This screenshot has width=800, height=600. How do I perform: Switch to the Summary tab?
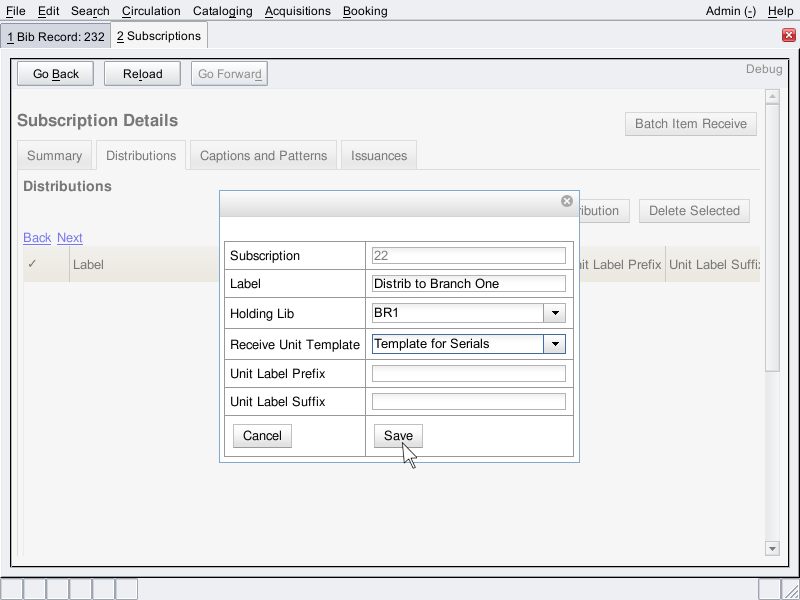[x=55, y=156]
